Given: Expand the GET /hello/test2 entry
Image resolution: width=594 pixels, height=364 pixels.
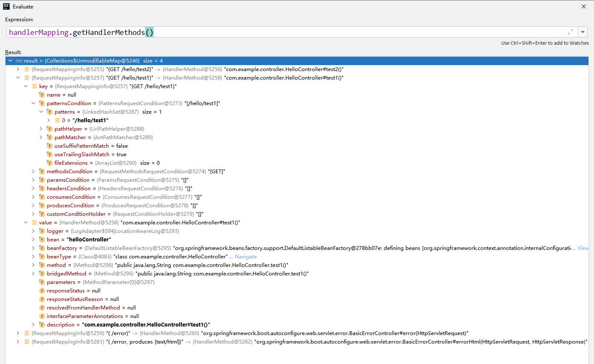Looking at the screenshot, I should coord(18,69).
